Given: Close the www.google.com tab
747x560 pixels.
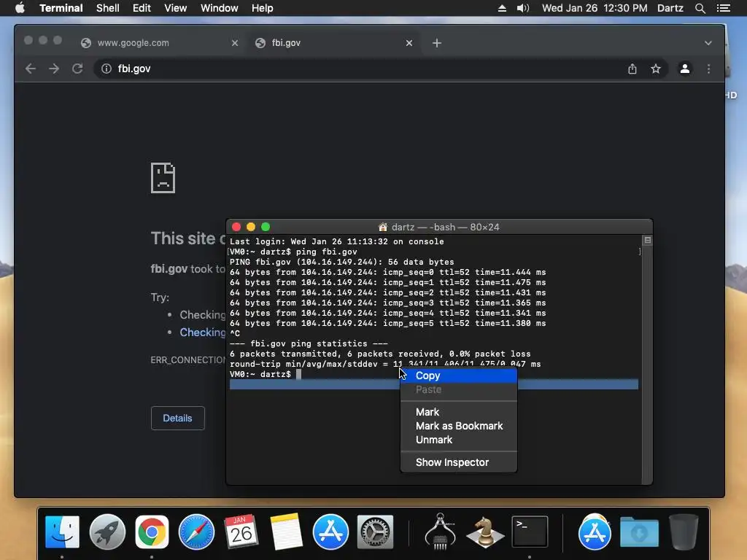Looking at the screenshot, I should tap(235, 43).
